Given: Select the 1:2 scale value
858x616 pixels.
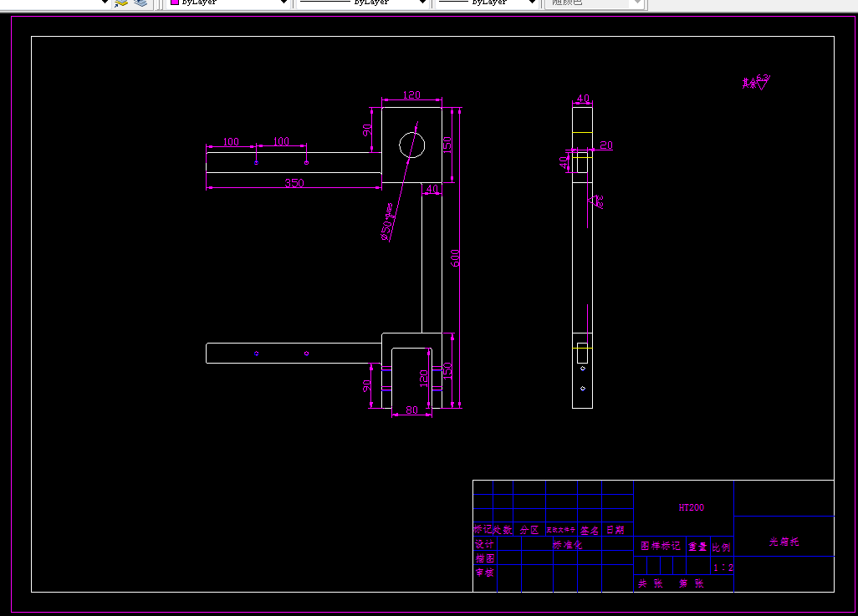Looking at the screenshot, I should 723,568.
